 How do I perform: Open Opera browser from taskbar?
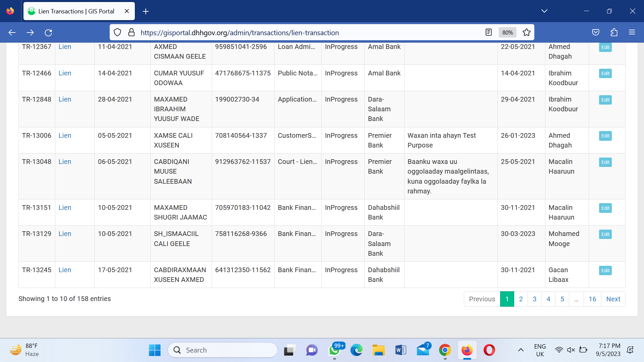pos(489,350)
